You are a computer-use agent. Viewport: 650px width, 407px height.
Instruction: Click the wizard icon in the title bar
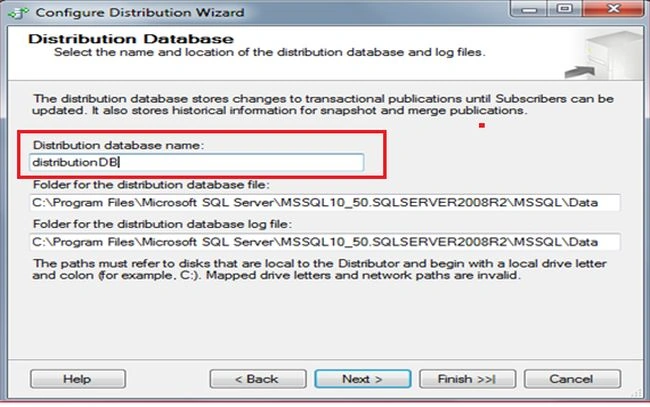click(18, 13)
